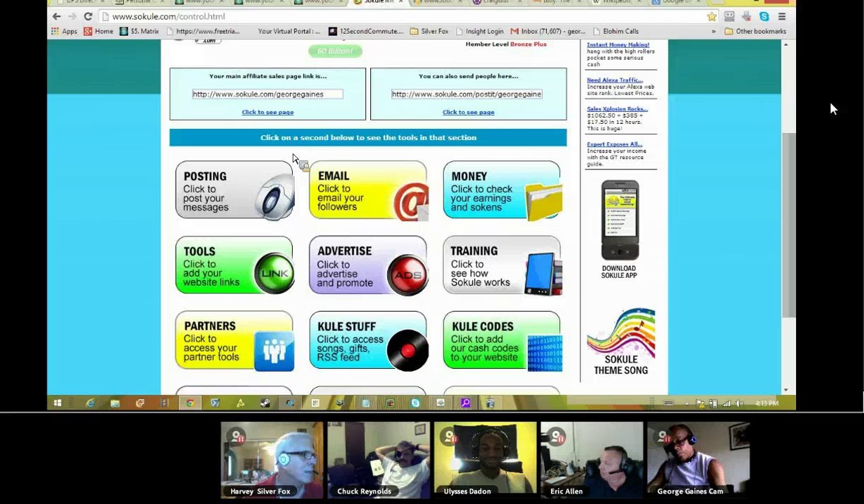
Task: Open the POSTING tools section
Action: pyautogui.click(x=235, y=190)
